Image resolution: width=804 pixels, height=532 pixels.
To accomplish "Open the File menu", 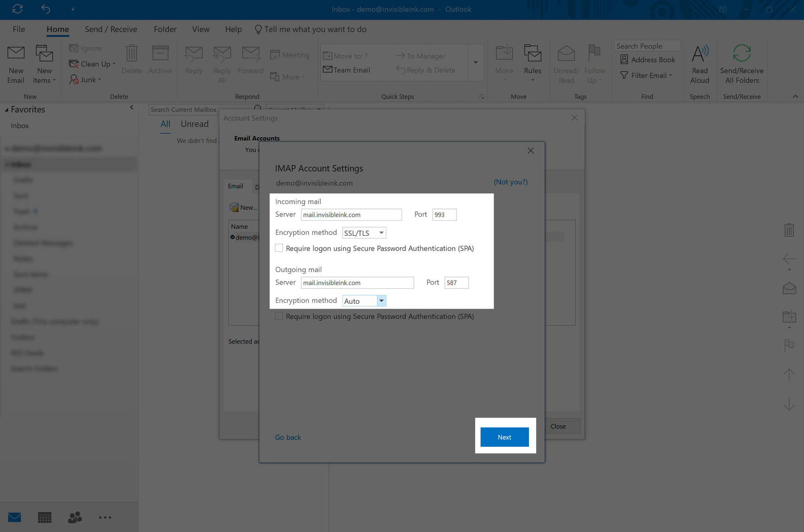I will [x=19, y=29].
